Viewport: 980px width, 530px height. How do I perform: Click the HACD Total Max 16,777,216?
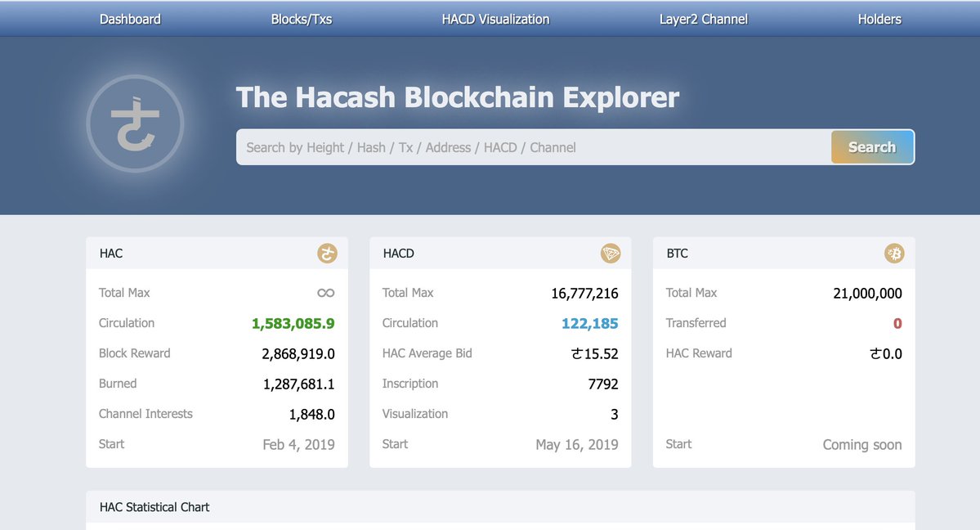[585, 294]
